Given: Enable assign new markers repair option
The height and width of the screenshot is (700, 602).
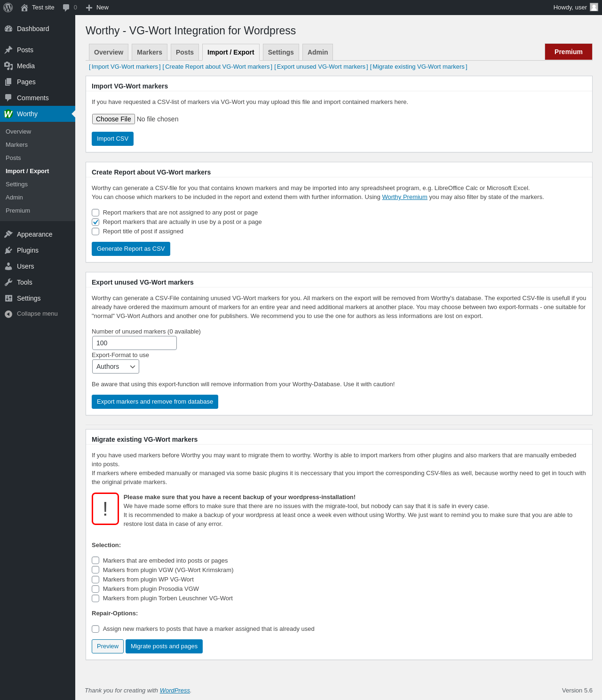Looking at the screenshot, I should click(95, 629).
